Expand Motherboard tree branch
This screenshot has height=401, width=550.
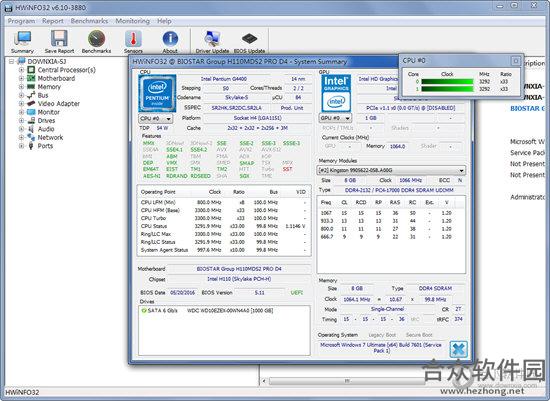coord(21,78)
